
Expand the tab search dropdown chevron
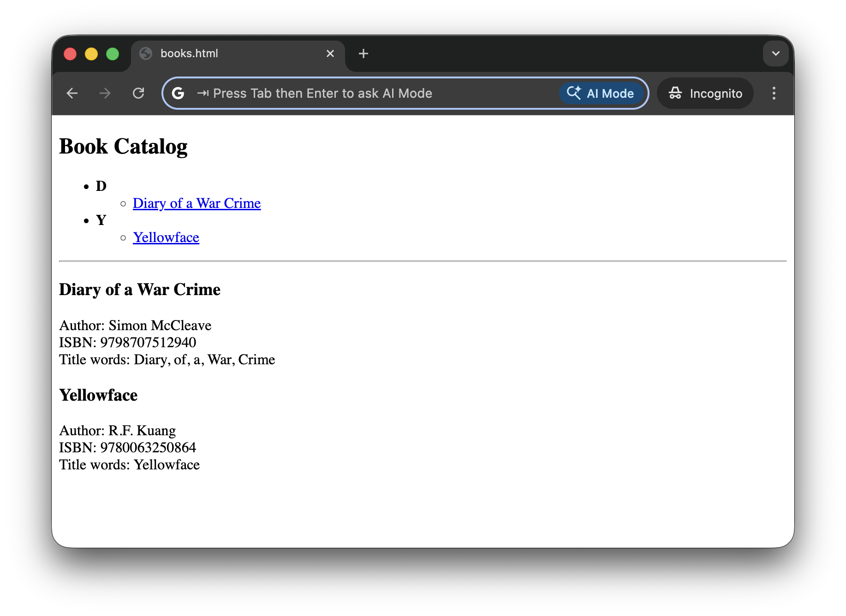click(x=775, y=54)
